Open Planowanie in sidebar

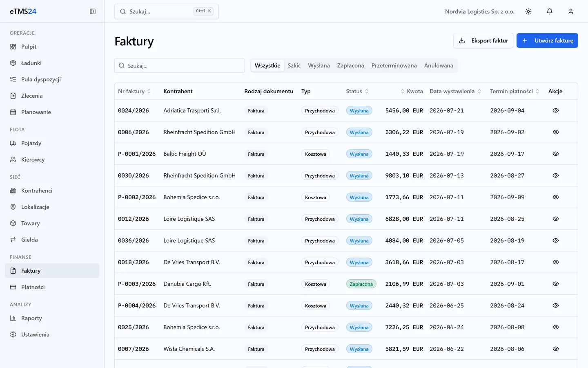[52, 112]
